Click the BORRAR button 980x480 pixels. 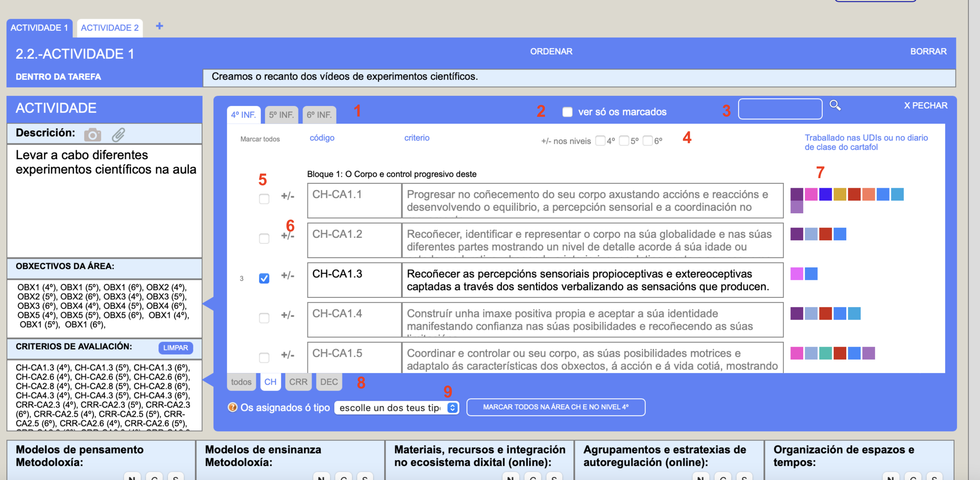click(x=928, y=51)
